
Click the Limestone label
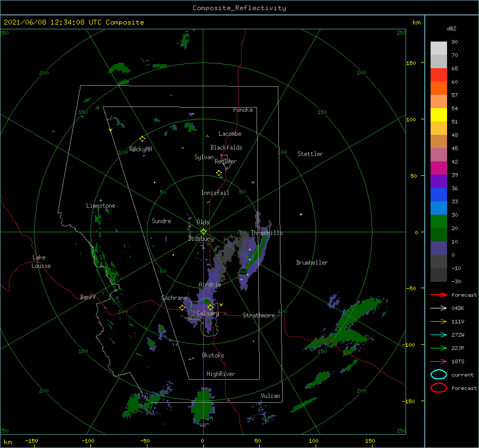[101, 206]
